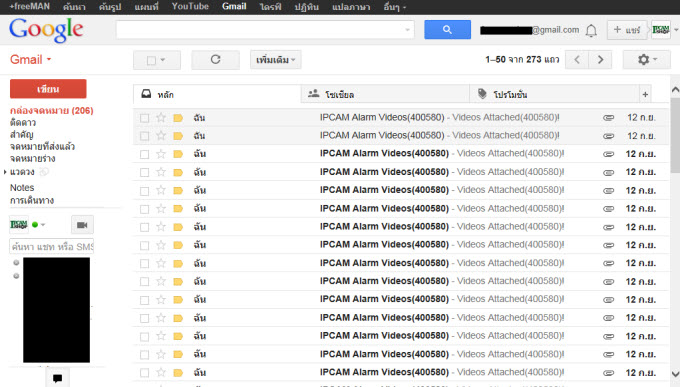Click the Google logo
This screenshot has width=680, height=387.
point(46,30)
